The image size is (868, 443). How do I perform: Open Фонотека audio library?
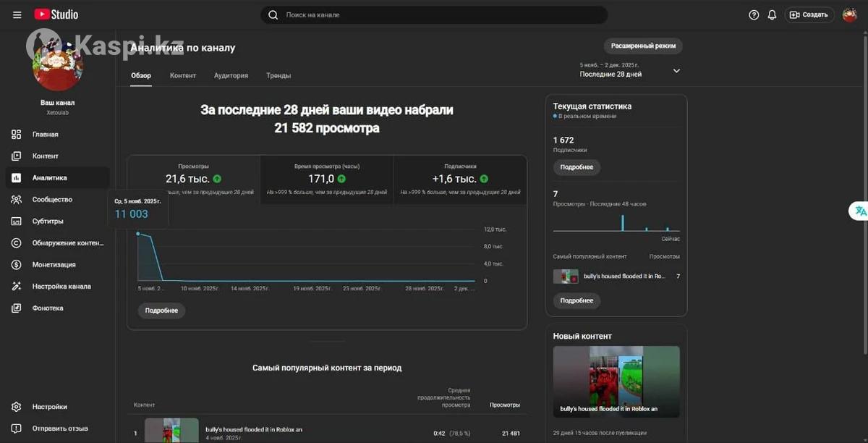tap(47, 308)
